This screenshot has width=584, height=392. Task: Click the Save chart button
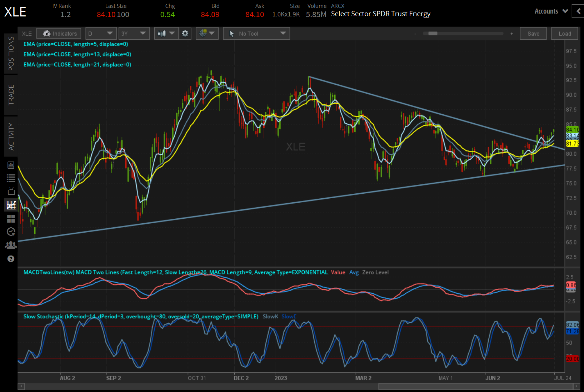(x=533, y=34)
